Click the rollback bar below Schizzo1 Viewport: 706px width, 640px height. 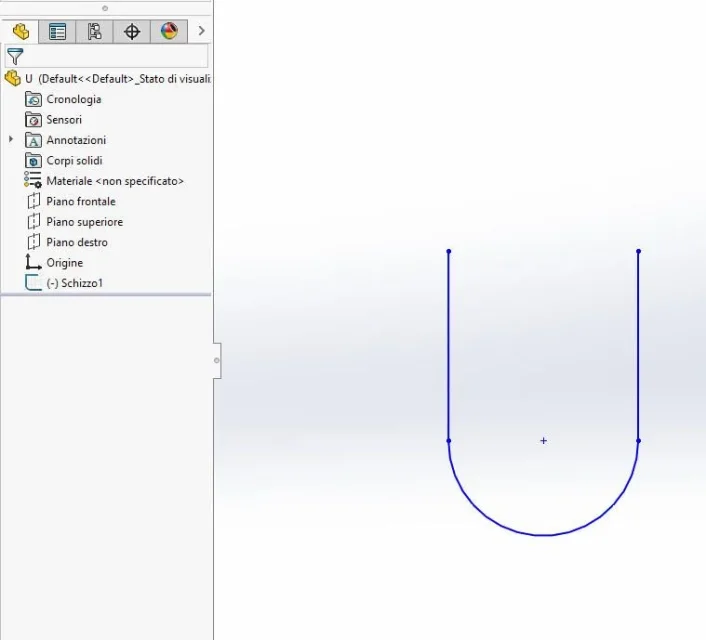106,295
